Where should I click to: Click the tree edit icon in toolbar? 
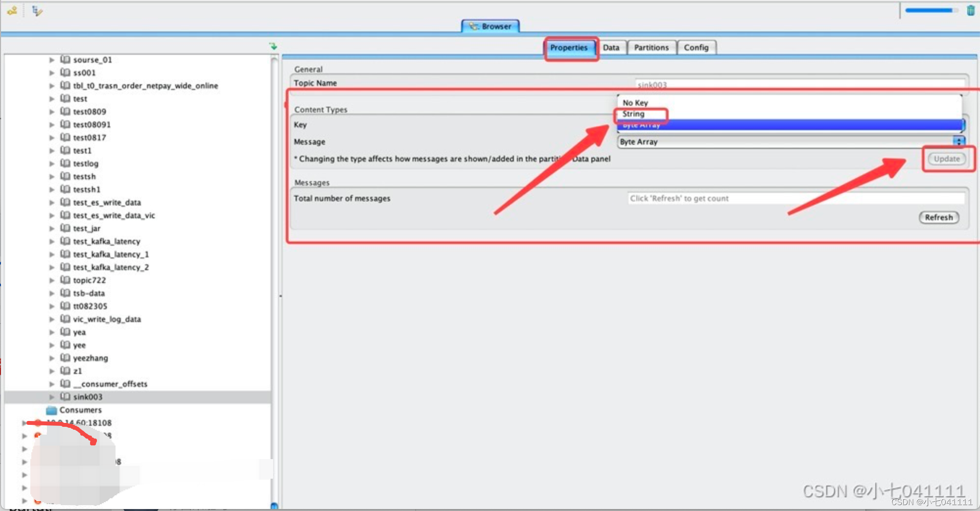pos(37,11)
